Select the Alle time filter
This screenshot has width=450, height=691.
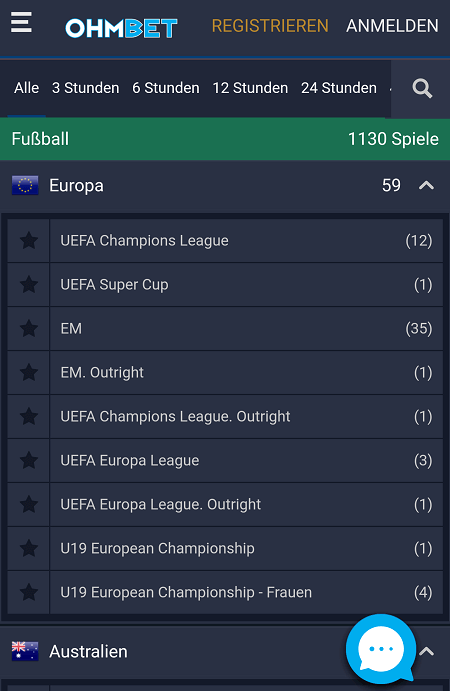[26, 88]
